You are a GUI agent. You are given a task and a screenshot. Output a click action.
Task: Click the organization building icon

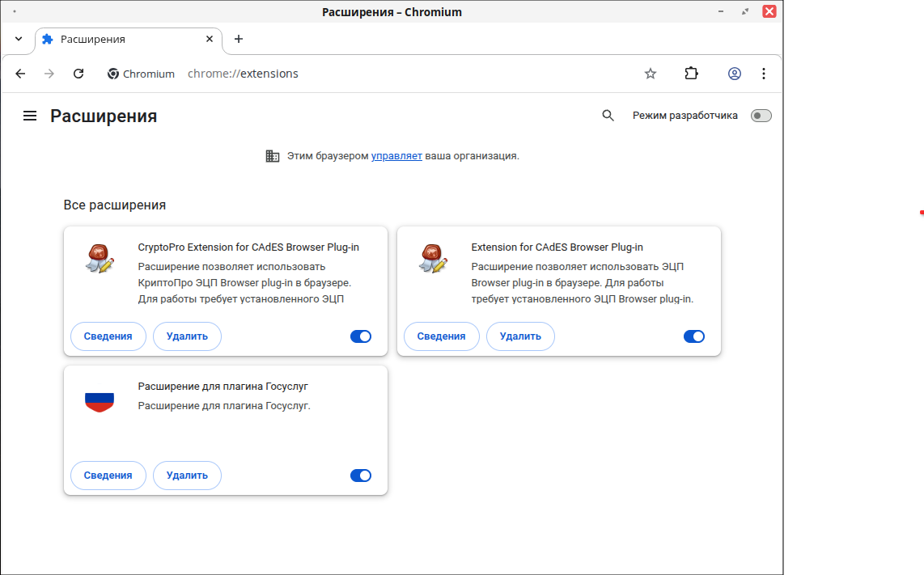pos(272,156)
